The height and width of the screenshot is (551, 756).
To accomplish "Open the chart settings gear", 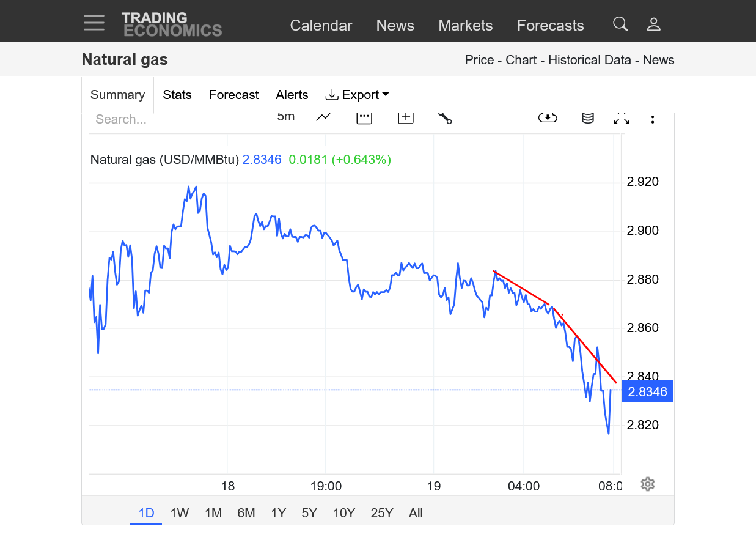I will (648, 484).
